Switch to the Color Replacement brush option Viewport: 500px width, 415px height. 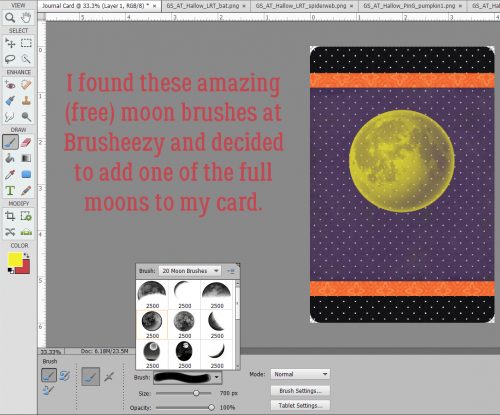click(49, 390)
